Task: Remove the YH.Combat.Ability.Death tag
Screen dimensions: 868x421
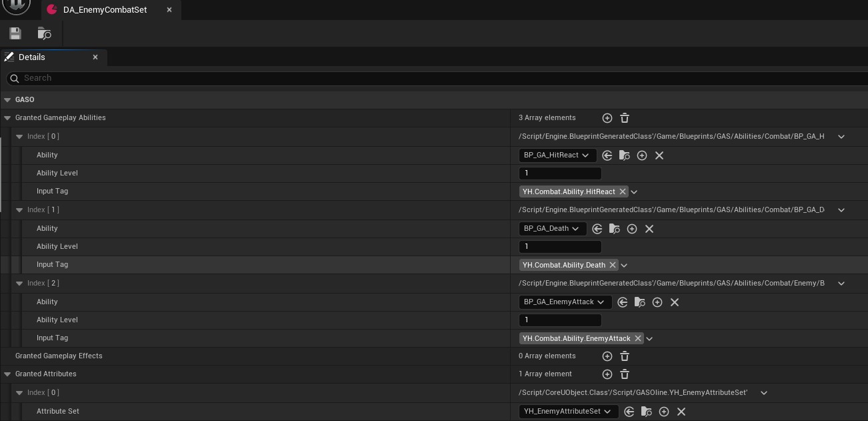Action: (x=613, y=265)
